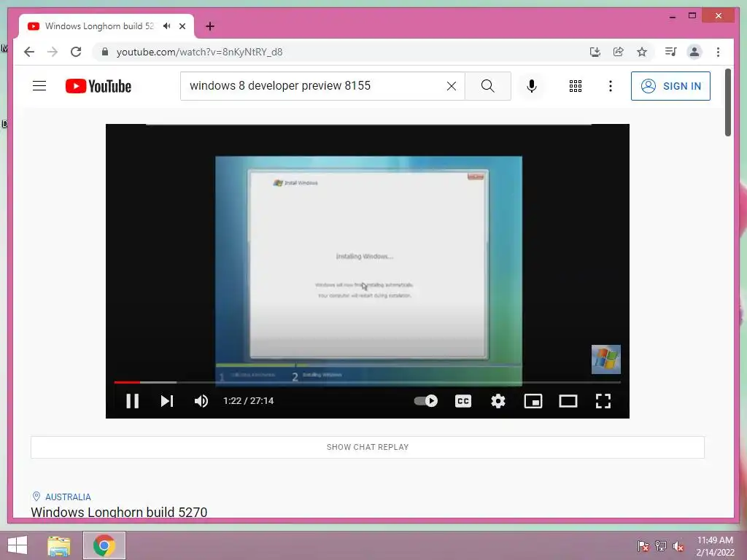The height and width of the screenshot is (560, 747).
Task: Open YouTube settings three-dot menu
Action: [611, 86]
